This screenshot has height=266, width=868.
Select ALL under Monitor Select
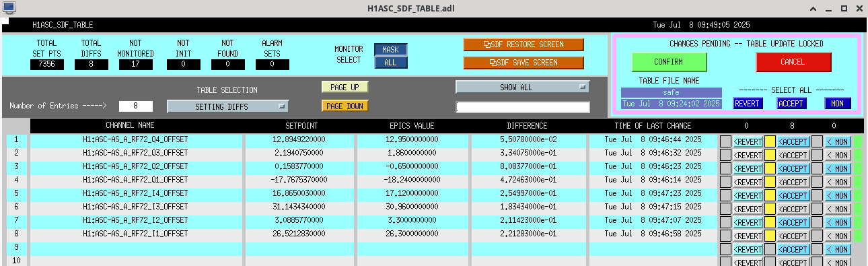(391, 63)
